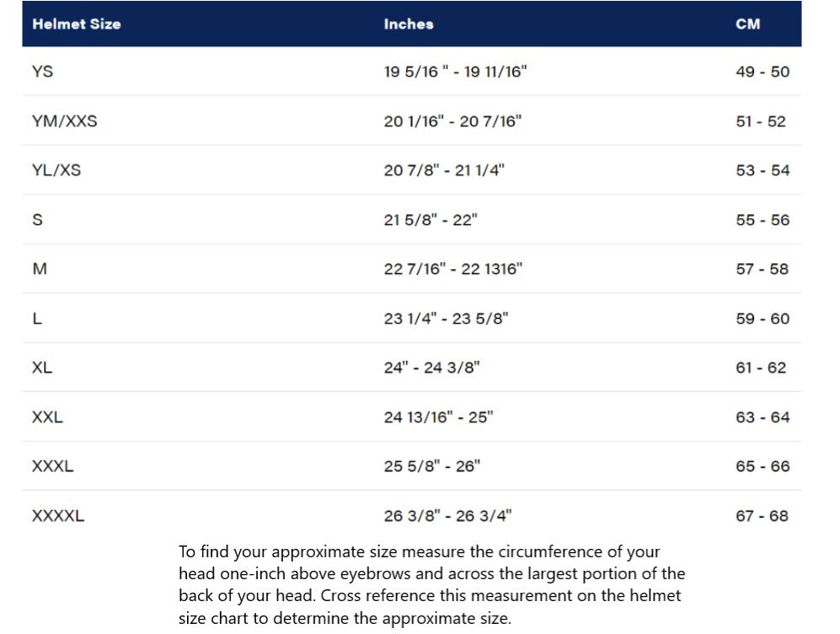Click the CM column header
This screenshot has width=840, height=634.
(x=747, y=24)
